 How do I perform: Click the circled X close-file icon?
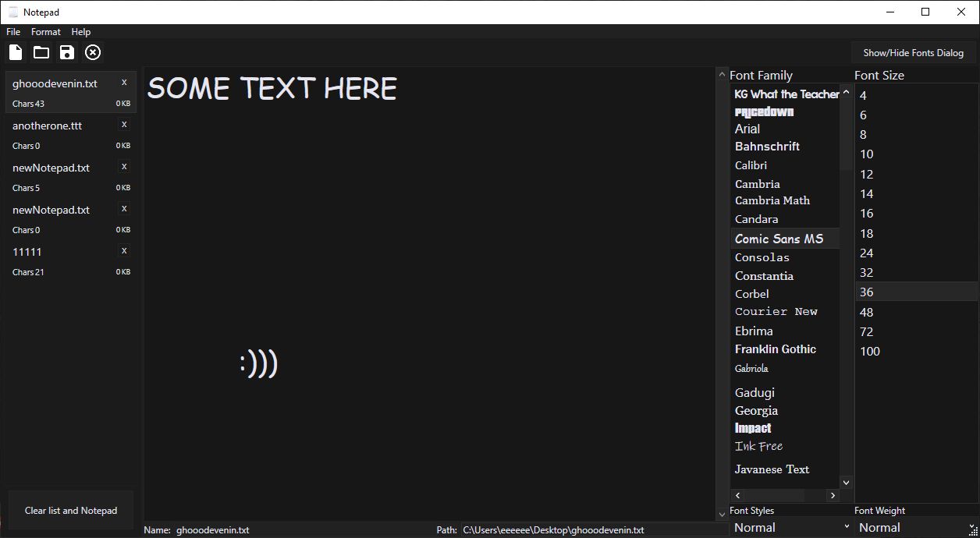93,52
